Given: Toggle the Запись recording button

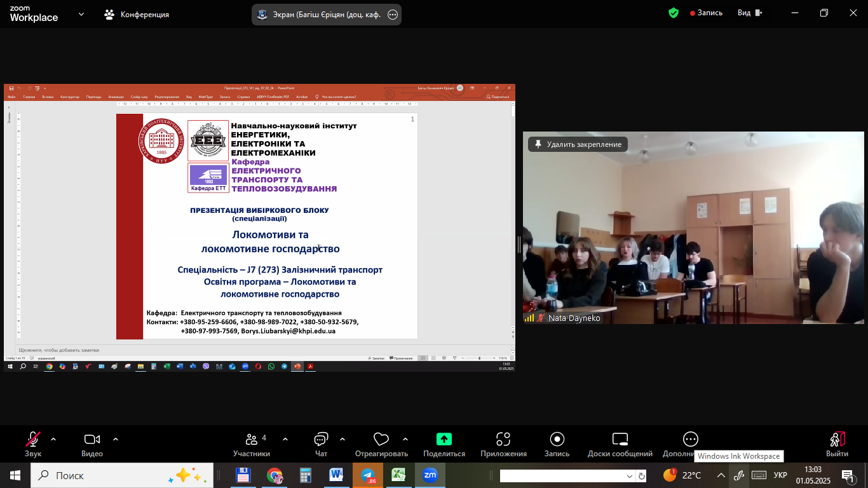Looking at the screenshot, I should [557, 445].
